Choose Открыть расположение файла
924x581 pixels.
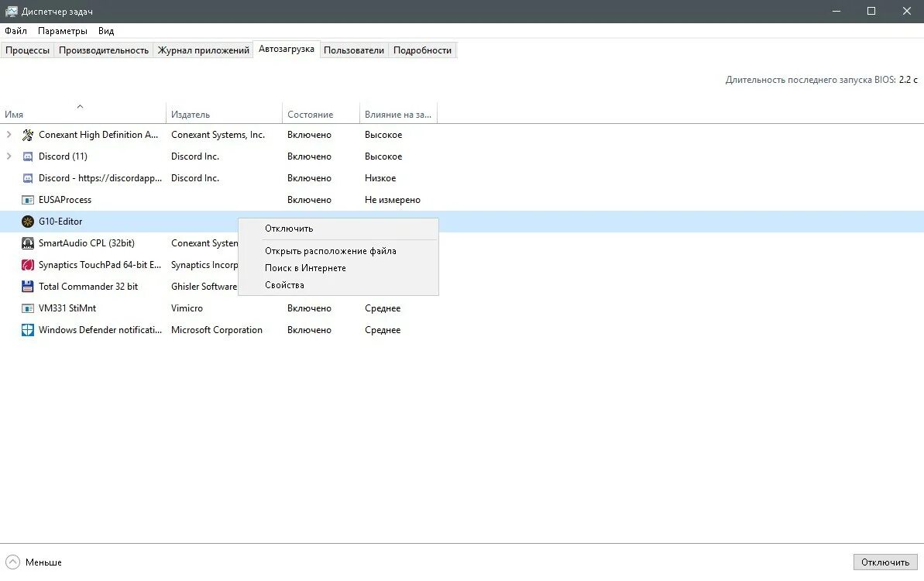click(x=338, y=251)
